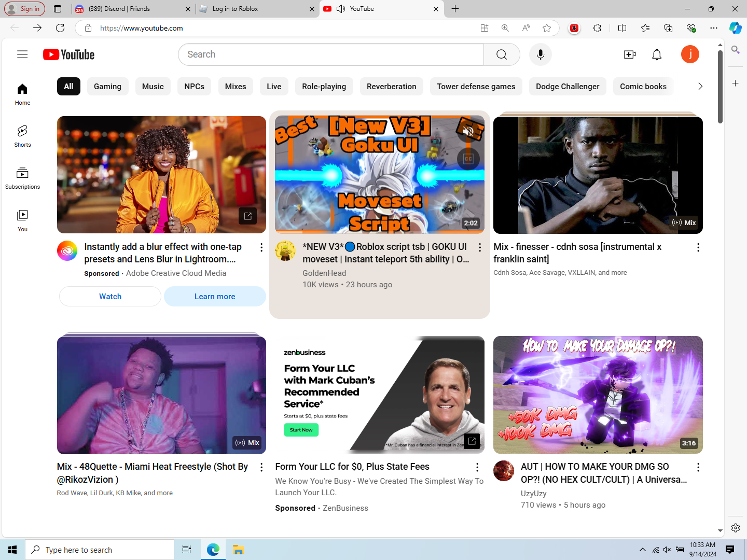The height and width of the screenshot is (560, 747).
Task: Go to Home in sidebar
Action: [x=22, y=94]
